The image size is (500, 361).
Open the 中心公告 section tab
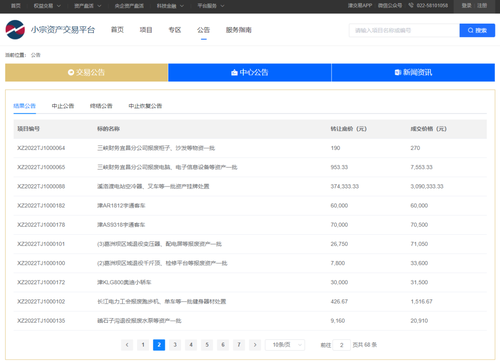[x=250, y=72]
